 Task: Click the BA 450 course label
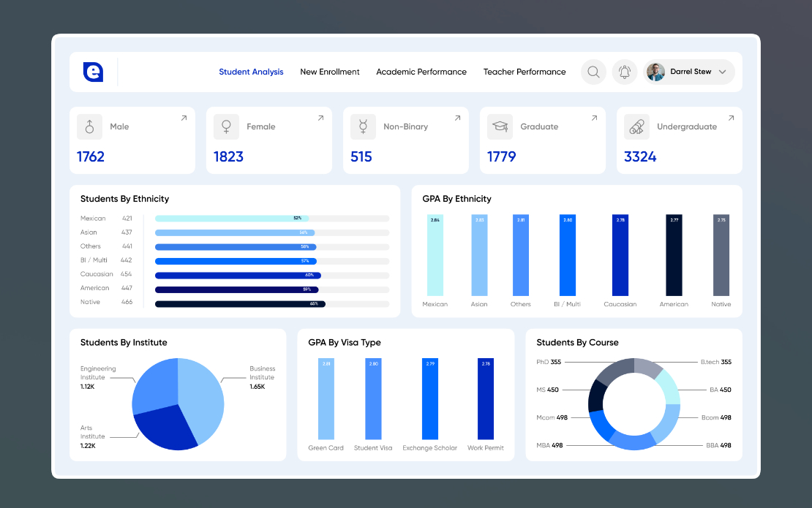pos(721,390)
